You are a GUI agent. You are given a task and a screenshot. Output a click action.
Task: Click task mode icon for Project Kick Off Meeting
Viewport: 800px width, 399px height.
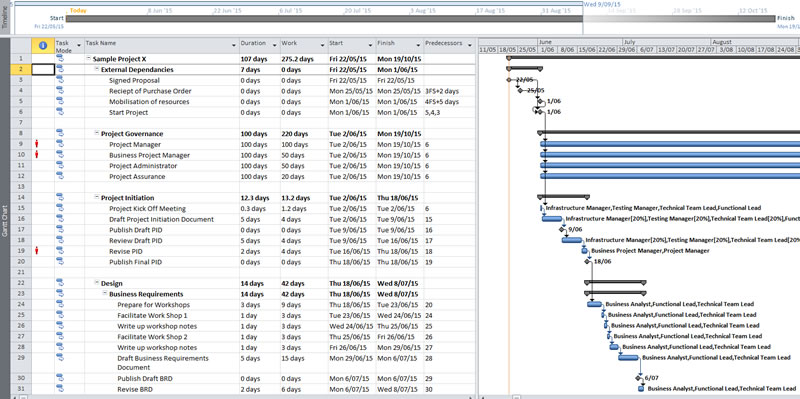point(60,208)
